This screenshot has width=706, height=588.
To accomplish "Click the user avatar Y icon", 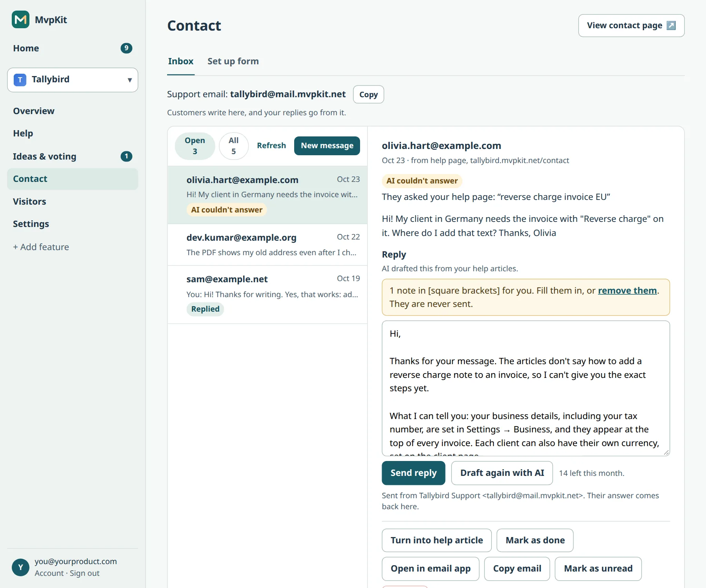I will (x=20, y=567).
